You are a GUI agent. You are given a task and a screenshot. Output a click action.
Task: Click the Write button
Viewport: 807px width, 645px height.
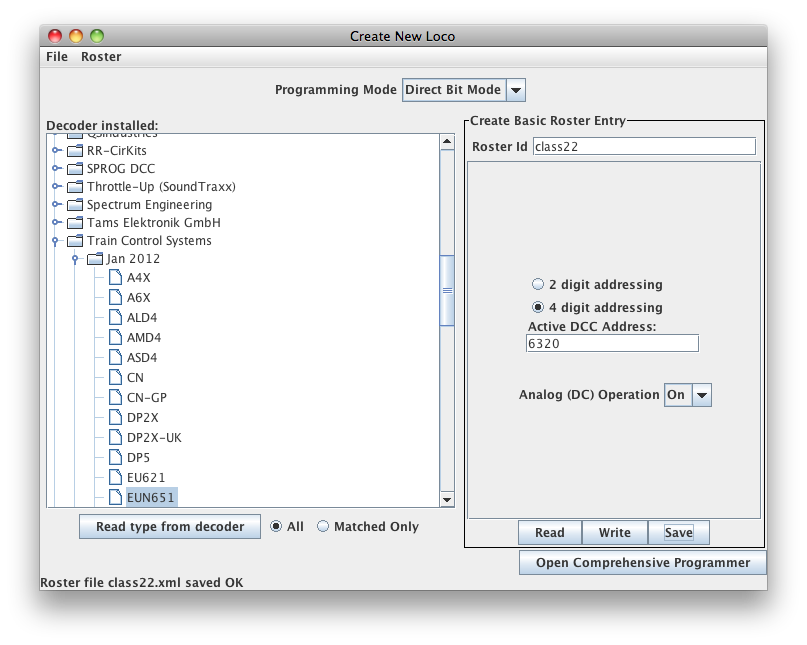[615, 533]
